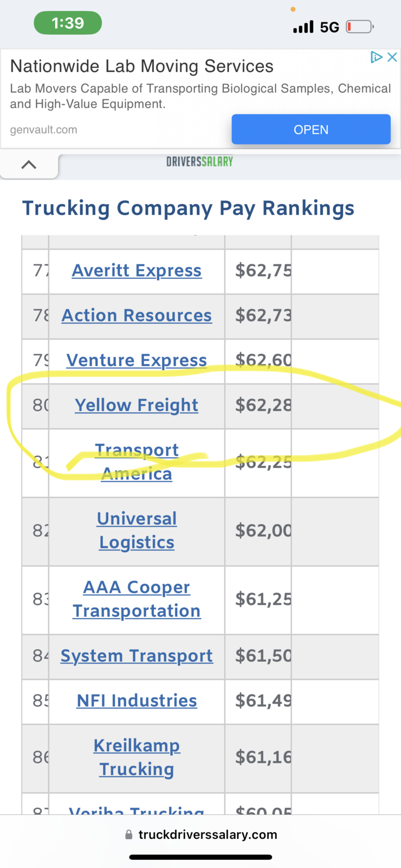Tap the OPEN button in the ad
Viewport: 401px width, 868px height.
pos(311,130)
